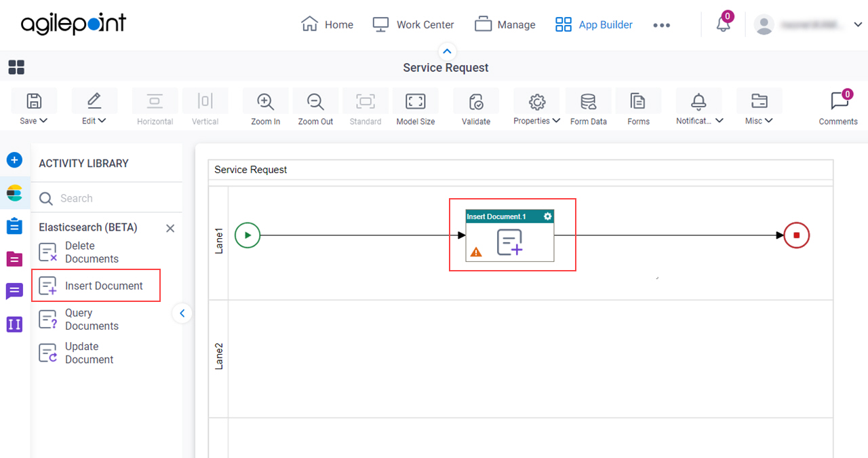
Task: Open the Forms icon
Action: tap(638, 102)
